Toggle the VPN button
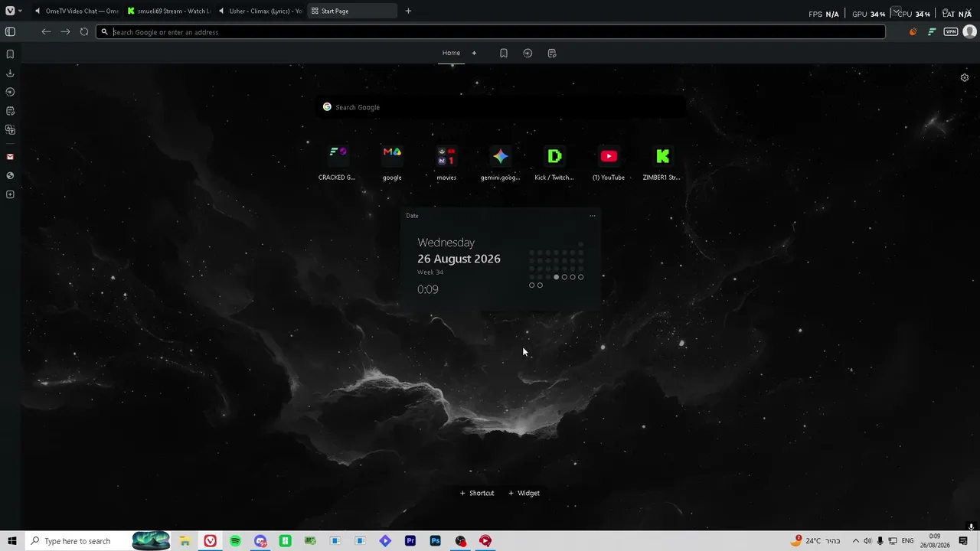This screenshot has width=980, height=551. point(951,31)
